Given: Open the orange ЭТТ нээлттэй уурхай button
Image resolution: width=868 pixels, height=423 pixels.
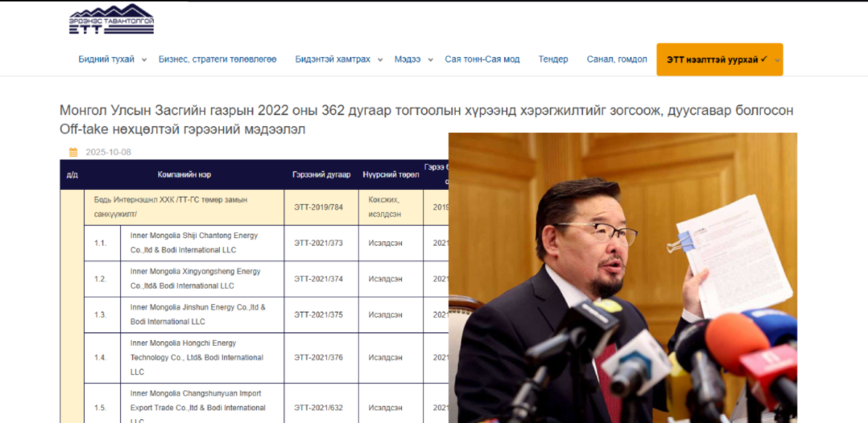Looking at the screenshot, I should (x=719, y=59).
